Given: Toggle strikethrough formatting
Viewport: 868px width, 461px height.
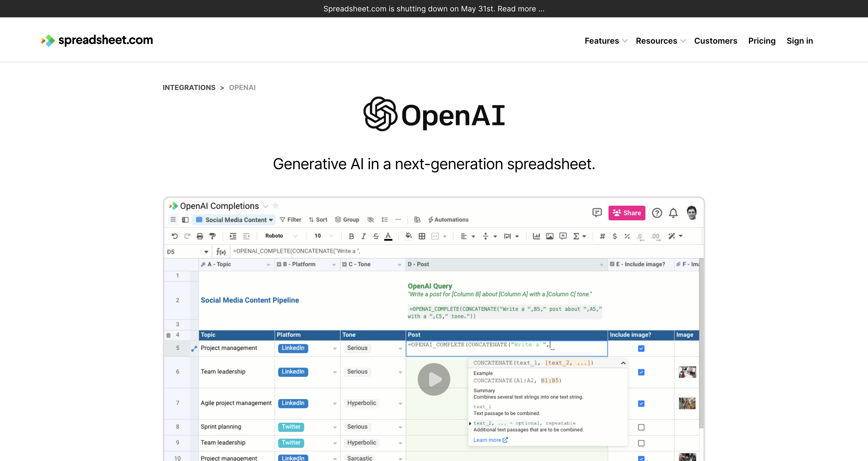Looking at the screenshot, I should pos(376,236).
